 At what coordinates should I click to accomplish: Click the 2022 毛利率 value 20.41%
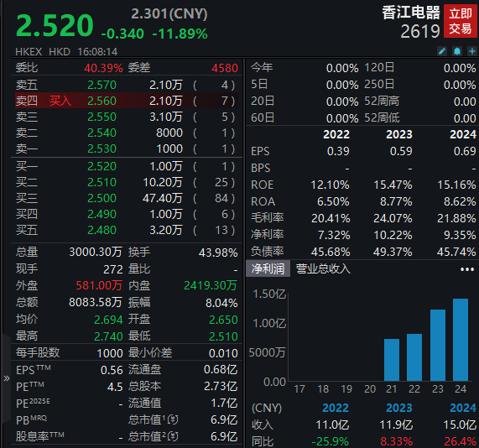click(331, 218)
